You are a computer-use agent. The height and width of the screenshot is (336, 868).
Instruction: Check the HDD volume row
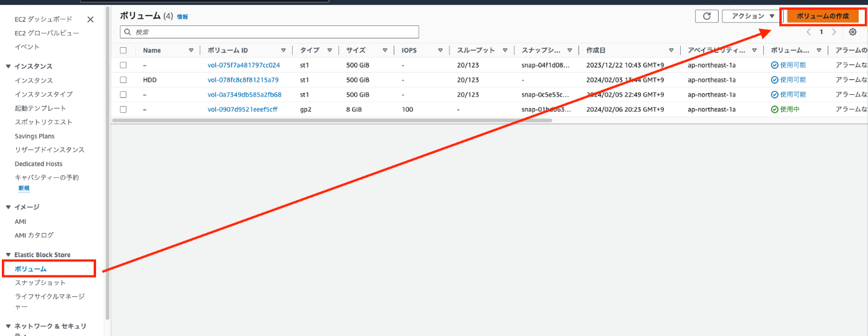(x=123, y=79)
